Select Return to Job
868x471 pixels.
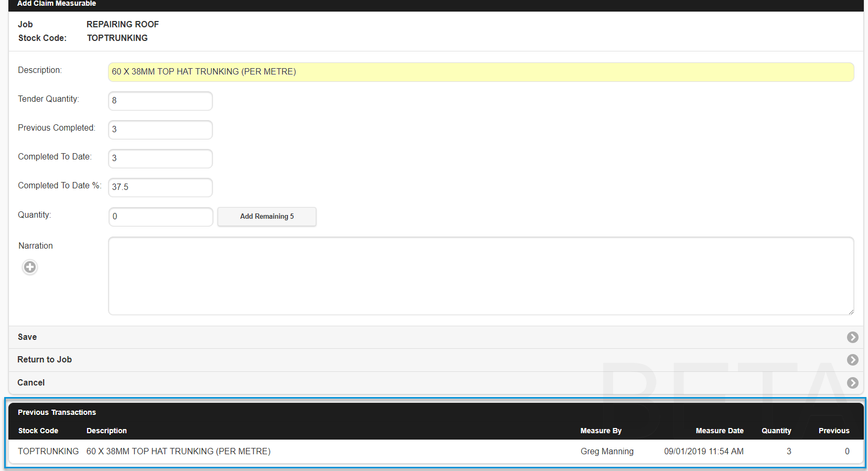click(436, 360)
